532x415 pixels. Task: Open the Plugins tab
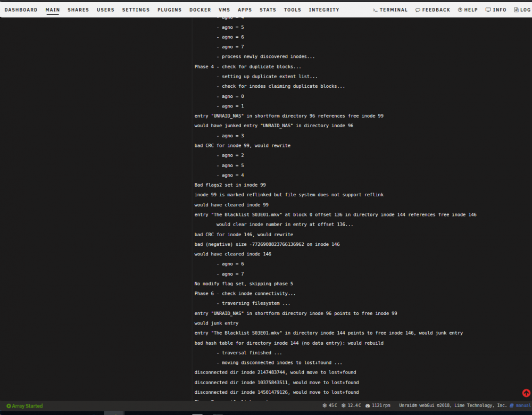click(169, 10)
